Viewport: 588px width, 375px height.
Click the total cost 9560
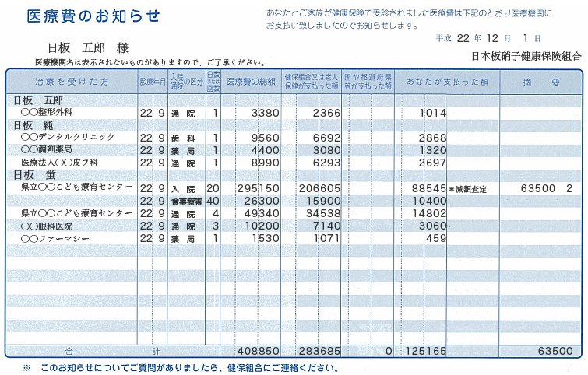pos(265,138)
